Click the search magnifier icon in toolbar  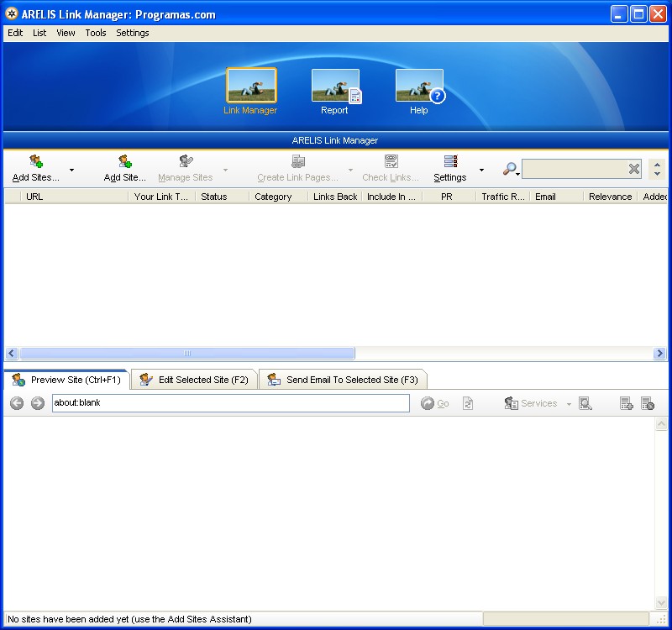[509, 169]
